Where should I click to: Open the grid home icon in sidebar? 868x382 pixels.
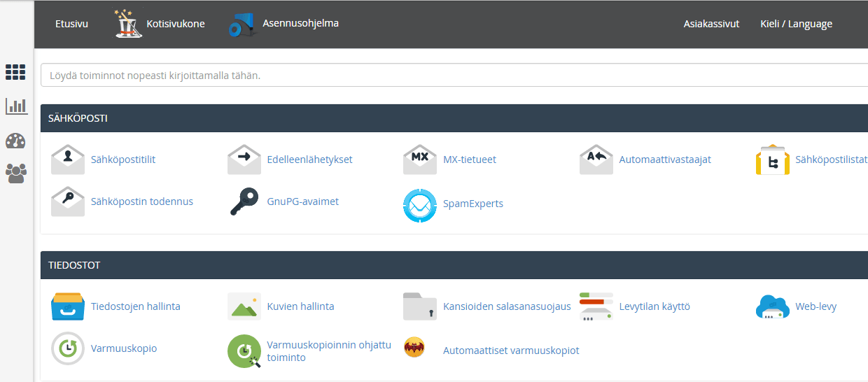pos(15,72)
